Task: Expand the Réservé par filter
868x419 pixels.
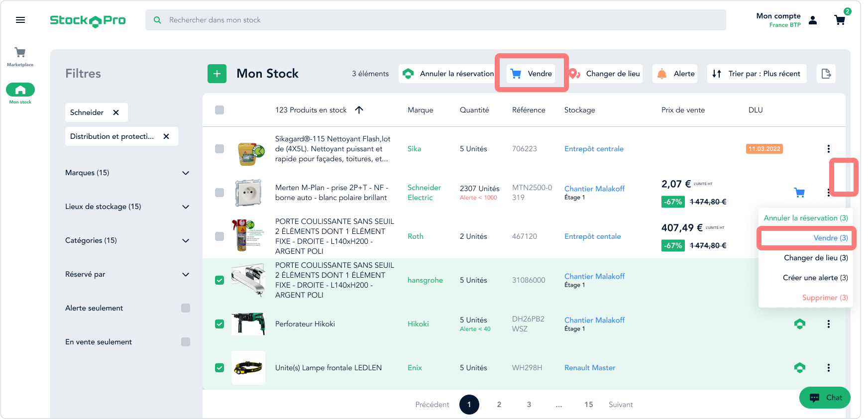Action: pyautogui.click(x=127, y=274)
